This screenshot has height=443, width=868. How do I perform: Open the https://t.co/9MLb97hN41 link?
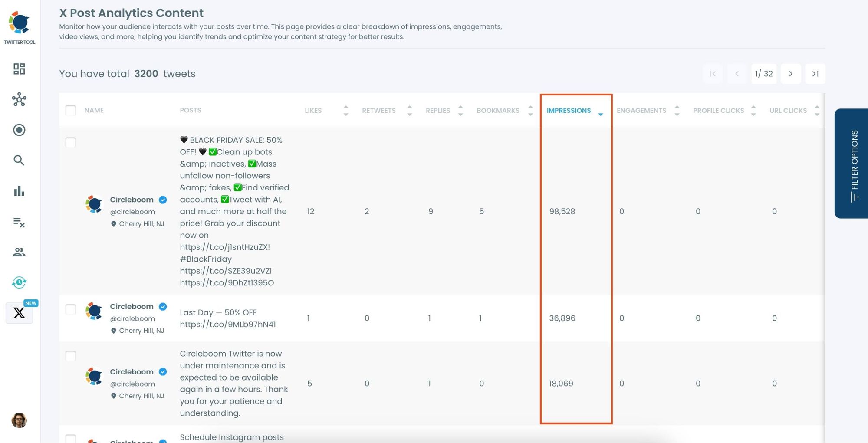(228, 324)
